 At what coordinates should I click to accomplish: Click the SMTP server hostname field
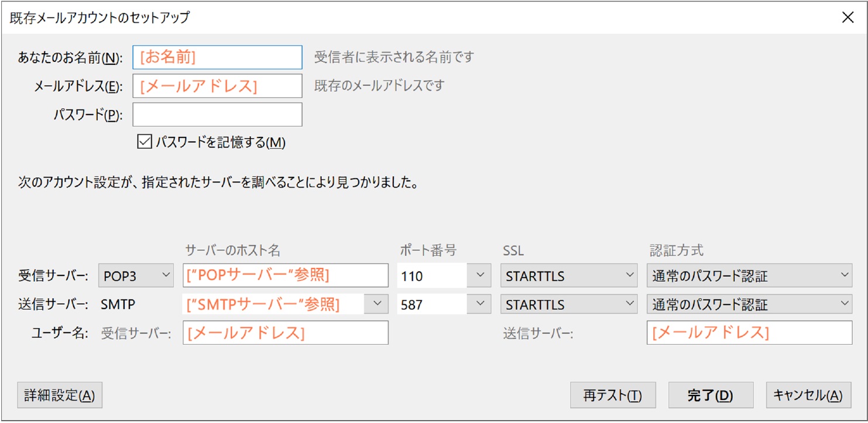[274, 304]
